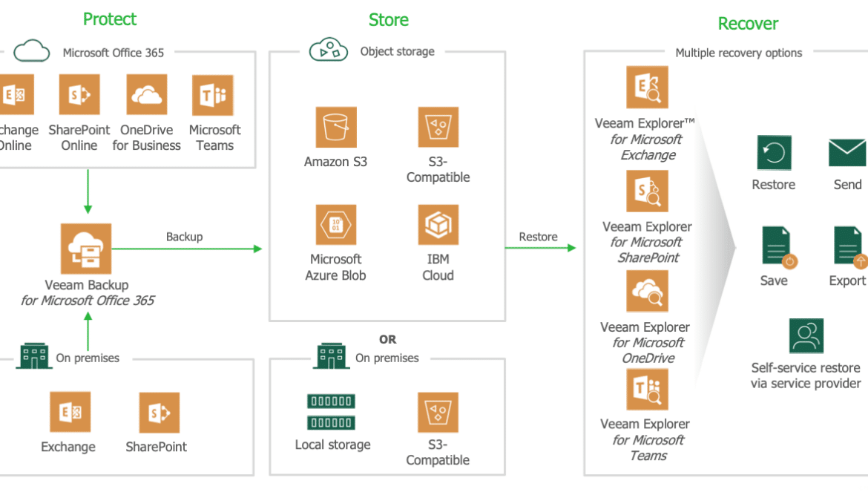868x492 pixels.
Task: Click the OR text between storage boxes
Action: click(387, 339)
